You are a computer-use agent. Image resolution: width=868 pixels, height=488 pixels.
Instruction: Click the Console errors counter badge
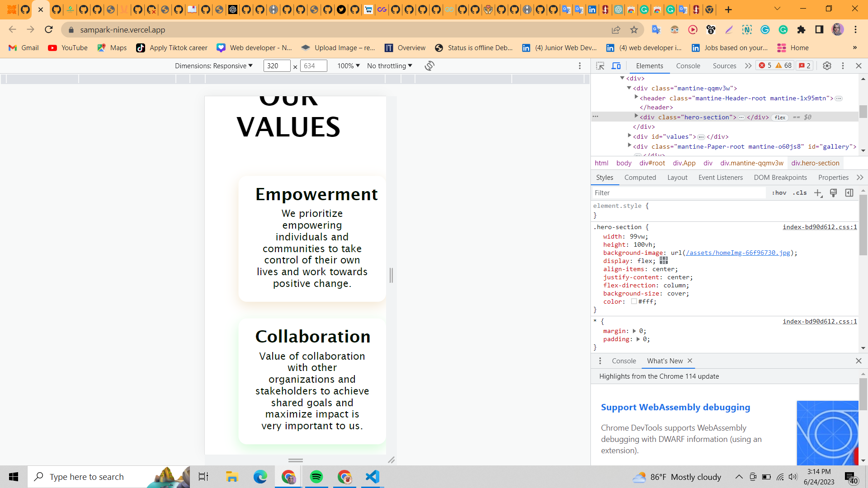766,66
